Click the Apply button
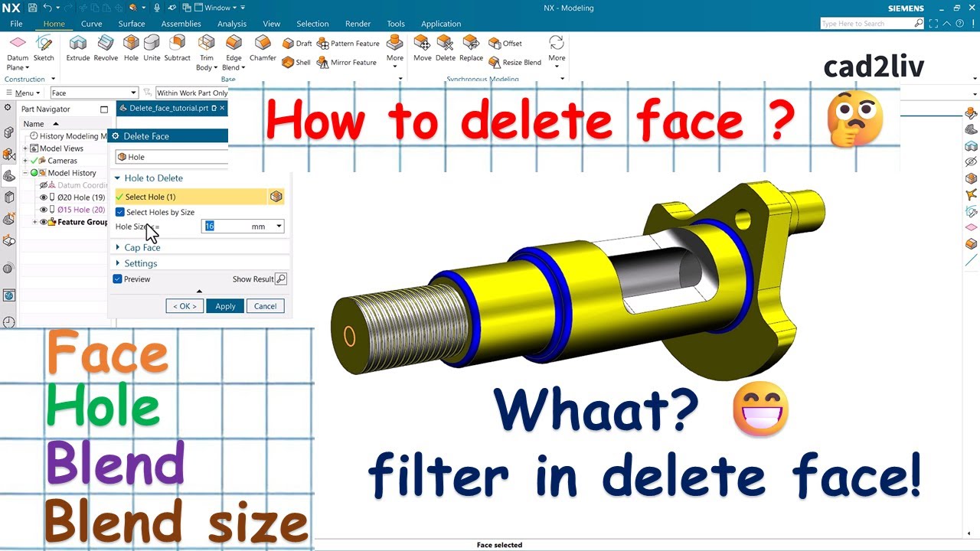The image size is (980, 551). pyautogui.click(x=225, y=306)
